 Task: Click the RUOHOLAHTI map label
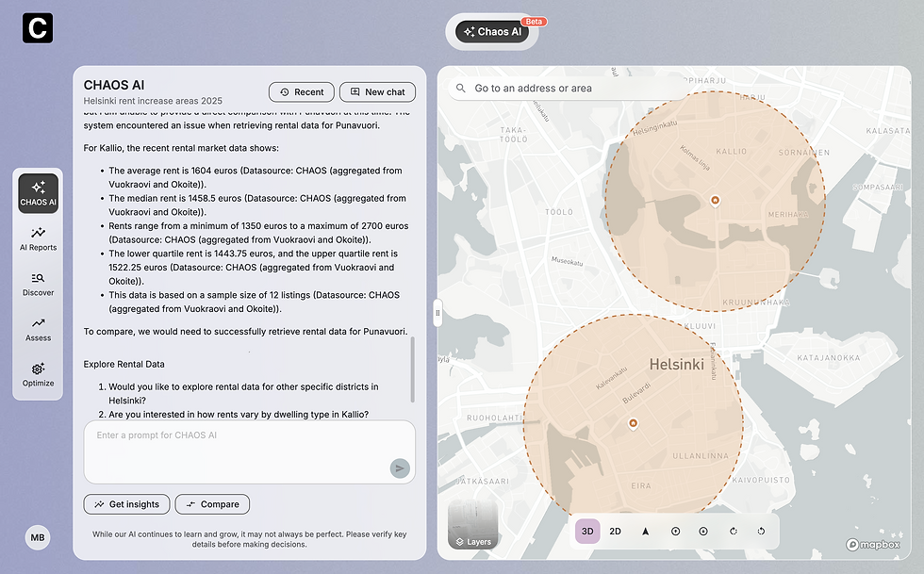pyautogui.click(x=494, y=418)
